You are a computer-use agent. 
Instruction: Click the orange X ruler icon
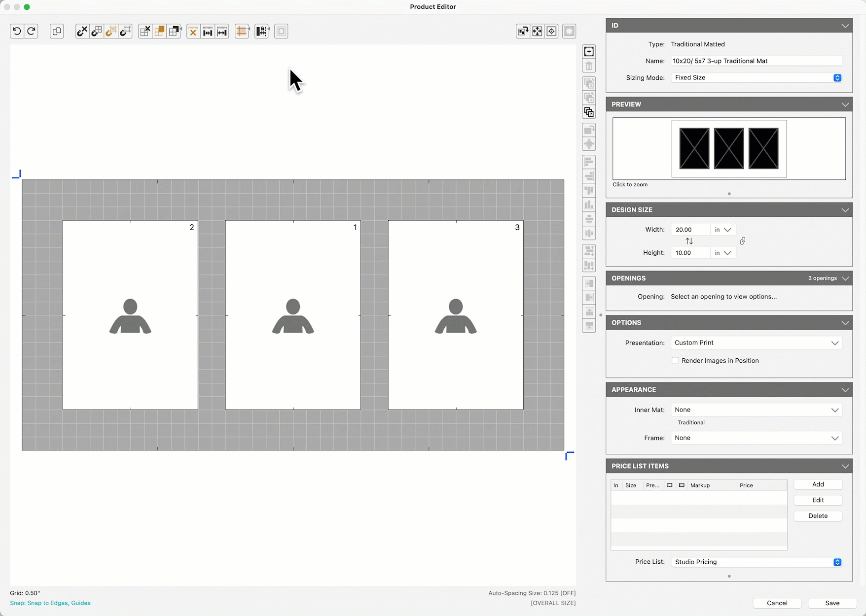click(x=193, y=32)
